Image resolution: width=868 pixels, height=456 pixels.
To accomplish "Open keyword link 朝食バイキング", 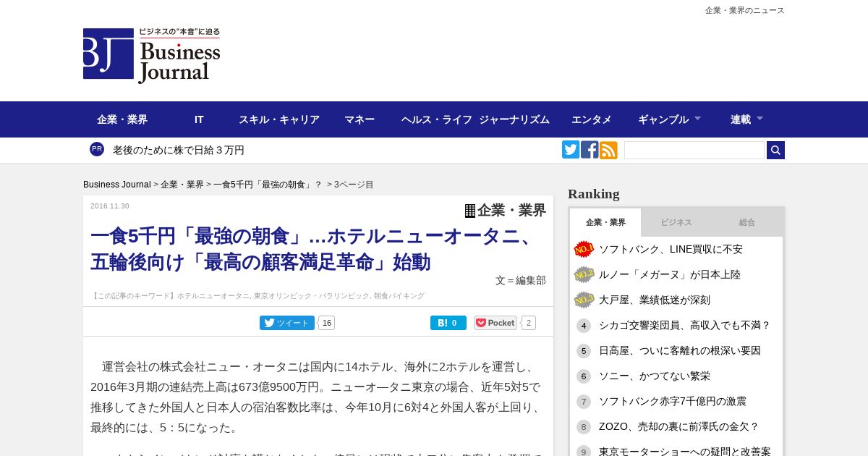I will point(399,296).
